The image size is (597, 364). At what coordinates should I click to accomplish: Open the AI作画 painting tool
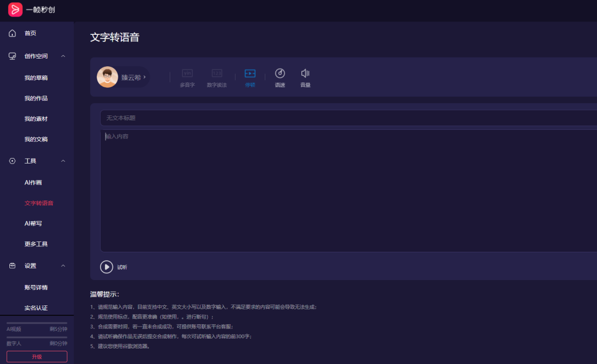coord(32,182)
